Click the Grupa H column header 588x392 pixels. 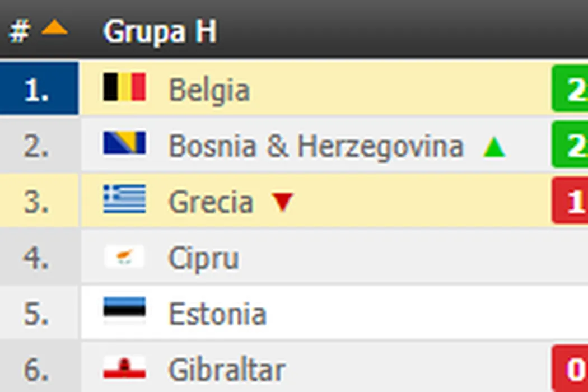160,31
